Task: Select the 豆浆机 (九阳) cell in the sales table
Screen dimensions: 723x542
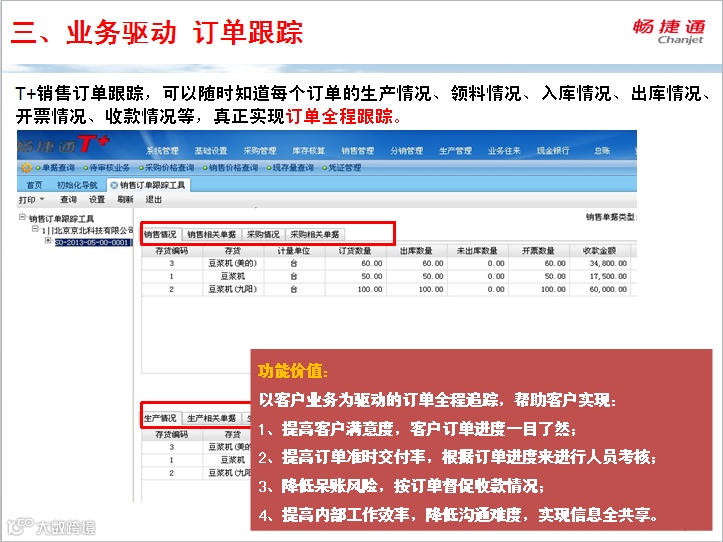Action: 232,289
